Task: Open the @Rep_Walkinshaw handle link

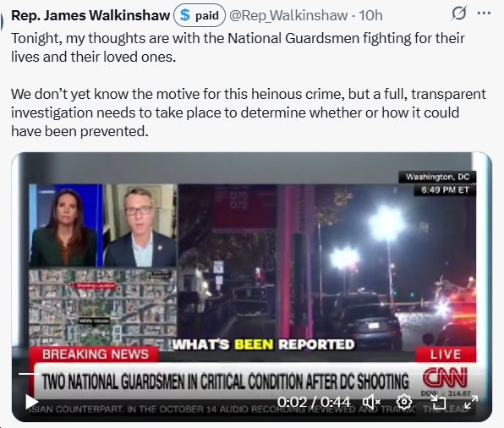Action: tap(288, 15)
